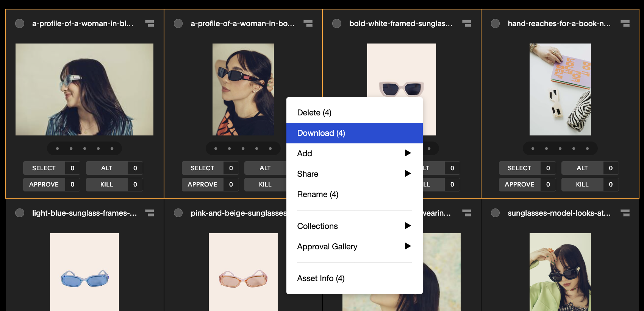Click ALT on a-profile-of-a-woman-in-bl card
644x311 pixels.
(x=106, y=168)
